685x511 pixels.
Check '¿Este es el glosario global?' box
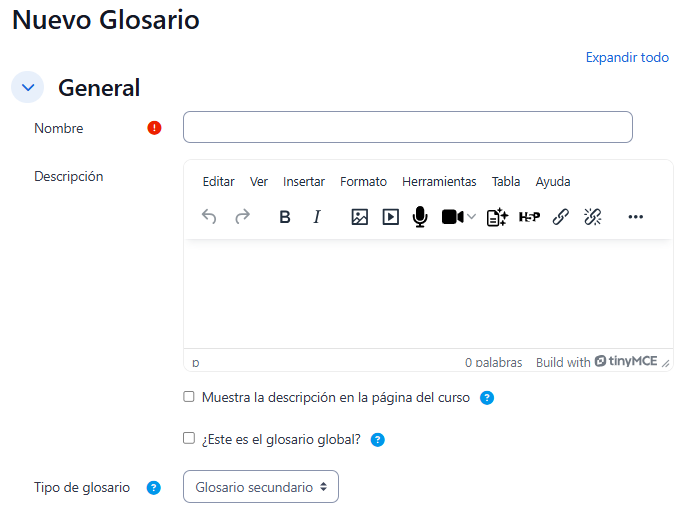[x=189, y=438]
